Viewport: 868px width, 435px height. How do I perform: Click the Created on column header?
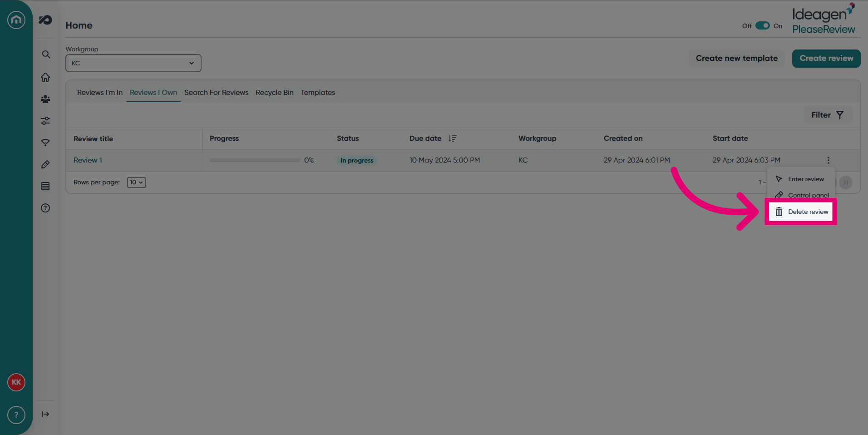click(x=623, y=138)
